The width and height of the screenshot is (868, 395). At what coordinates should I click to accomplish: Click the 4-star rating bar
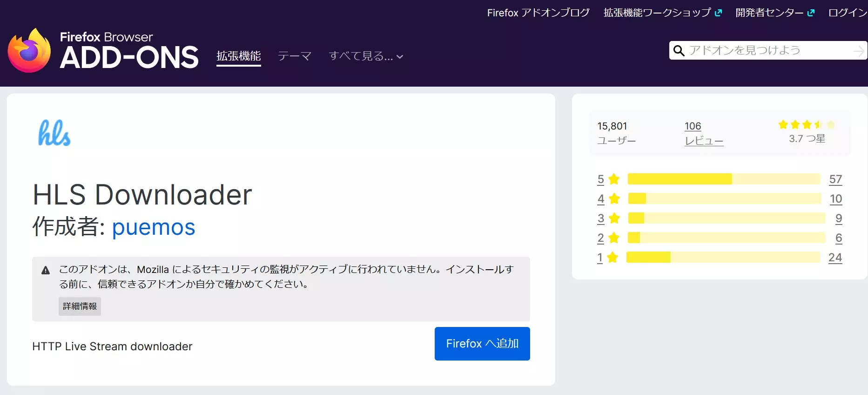tap(725, 198)
